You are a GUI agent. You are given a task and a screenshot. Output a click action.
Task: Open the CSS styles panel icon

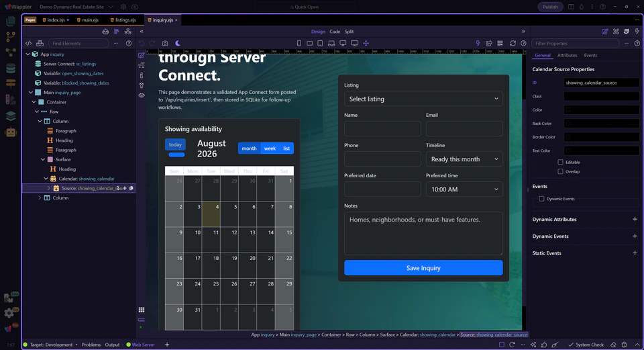pos(627,32)
